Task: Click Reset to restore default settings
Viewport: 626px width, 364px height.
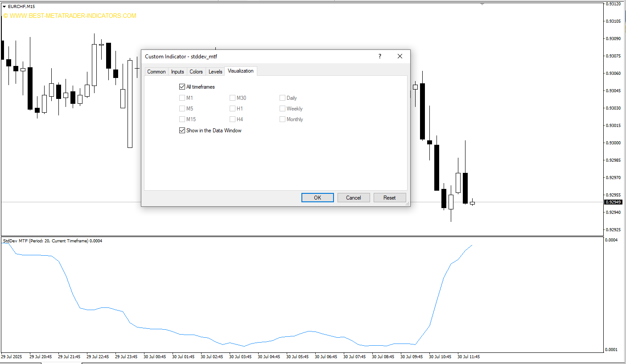Action: pyautogui.click(x=390, y=198)
